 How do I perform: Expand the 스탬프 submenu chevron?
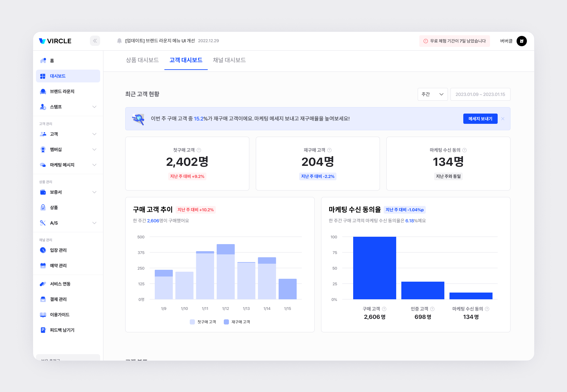94,107
